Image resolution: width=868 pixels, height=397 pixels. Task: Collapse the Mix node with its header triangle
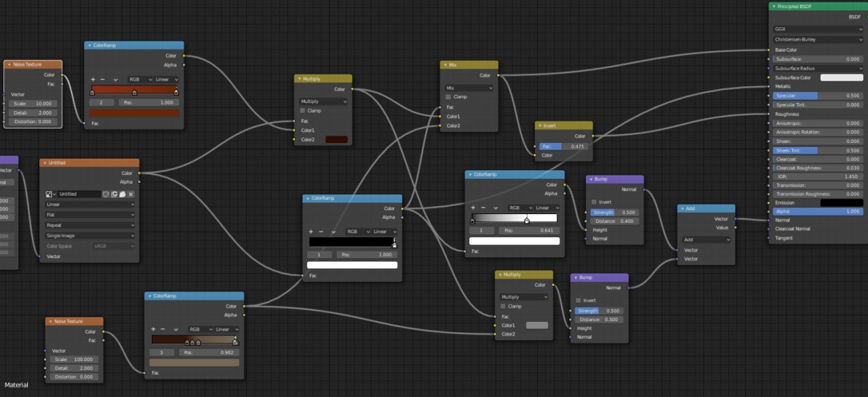(445, 65)
